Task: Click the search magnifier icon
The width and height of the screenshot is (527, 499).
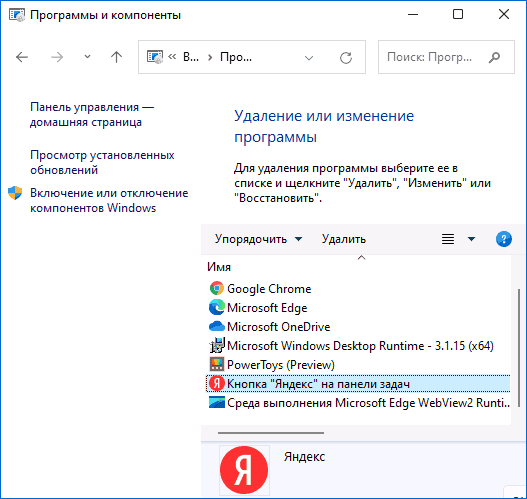Action: (x=494, y=57)
